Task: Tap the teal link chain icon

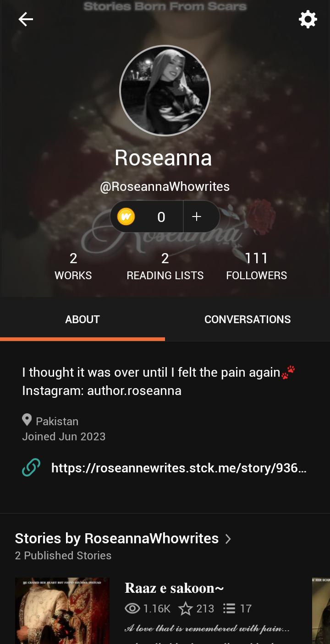Action: click(x=31, y=467)
